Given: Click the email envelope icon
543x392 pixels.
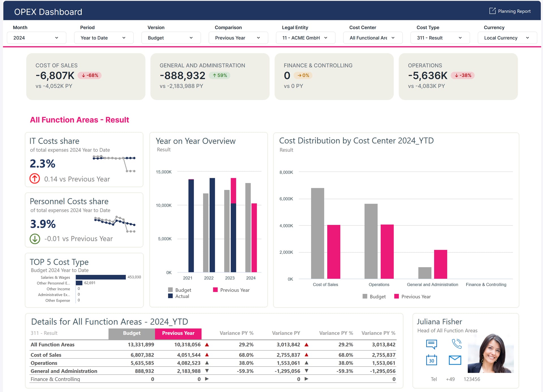Looking at the screenshot, I should tap(455, 360).
